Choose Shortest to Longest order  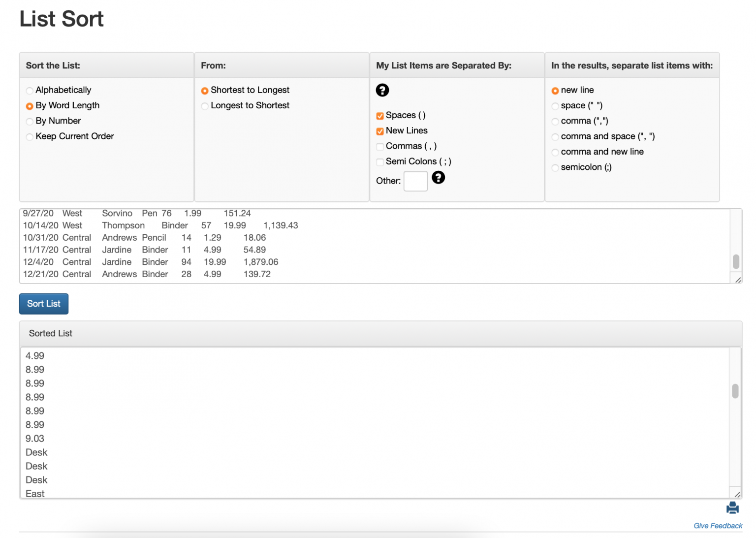205,91
